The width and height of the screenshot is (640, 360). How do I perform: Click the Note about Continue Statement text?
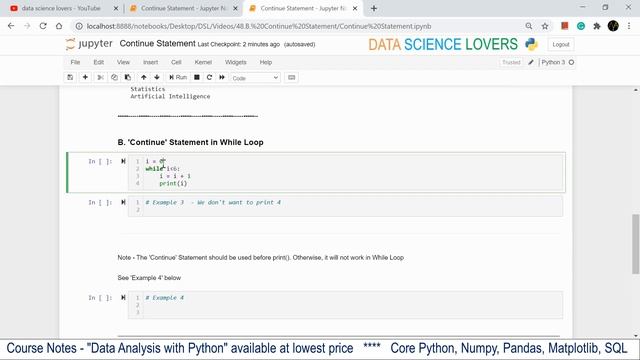click(261, 258)
